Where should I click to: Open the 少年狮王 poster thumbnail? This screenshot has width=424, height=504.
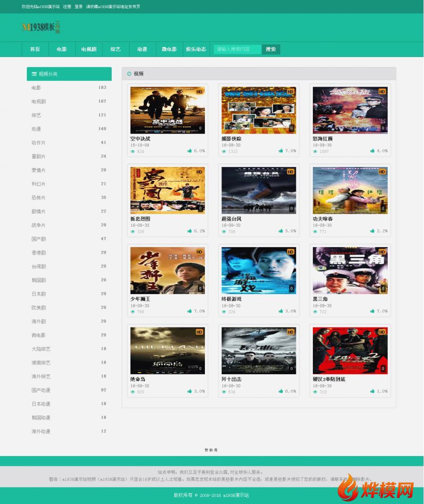coord(168,271)
